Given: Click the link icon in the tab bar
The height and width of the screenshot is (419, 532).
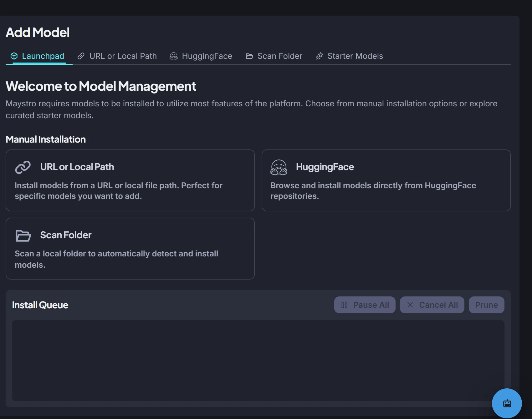Looking at the screenshot, I should 81,56.
